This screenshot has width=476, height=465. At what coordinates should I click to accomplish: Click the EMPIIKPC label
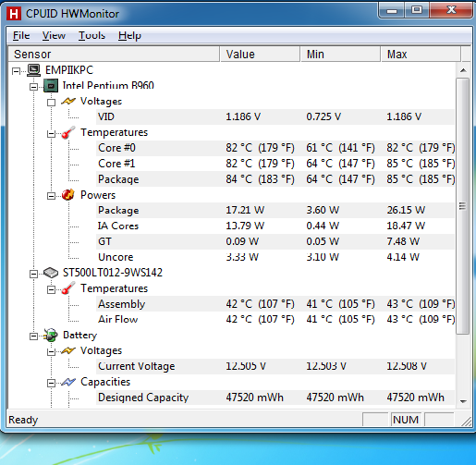coord(69,70)
